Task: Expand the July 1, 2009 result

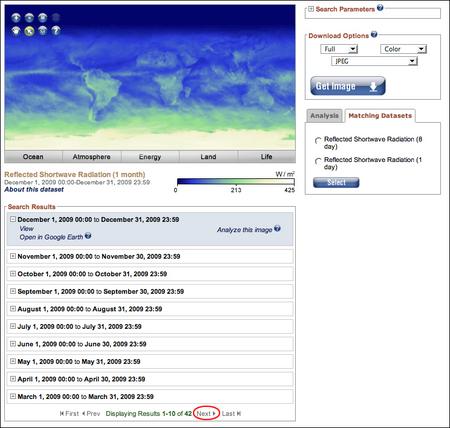Action: coord(13,326)
